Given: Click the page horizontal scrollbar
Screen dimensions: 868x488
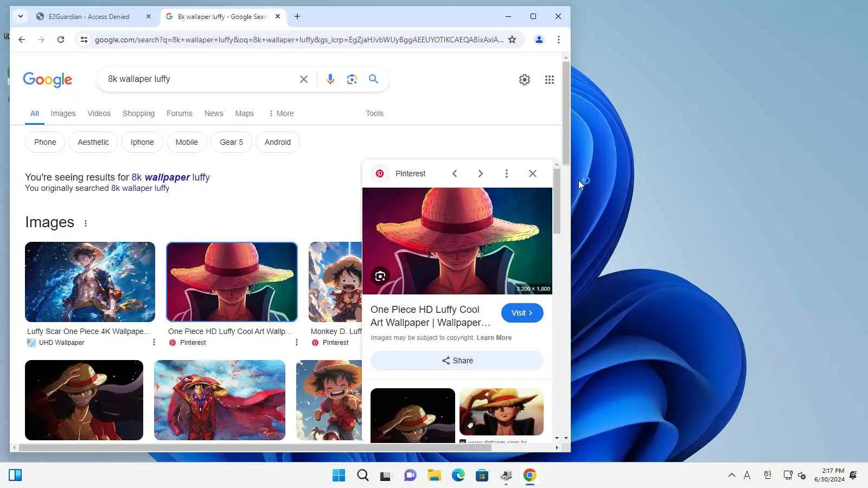Looking at the screenshot, I should coord(255,448).
